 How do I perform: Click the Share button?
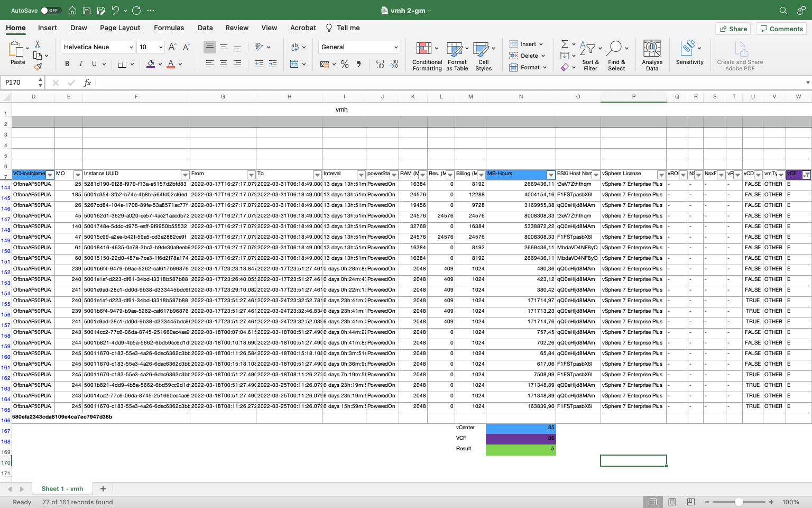point(733,29)
